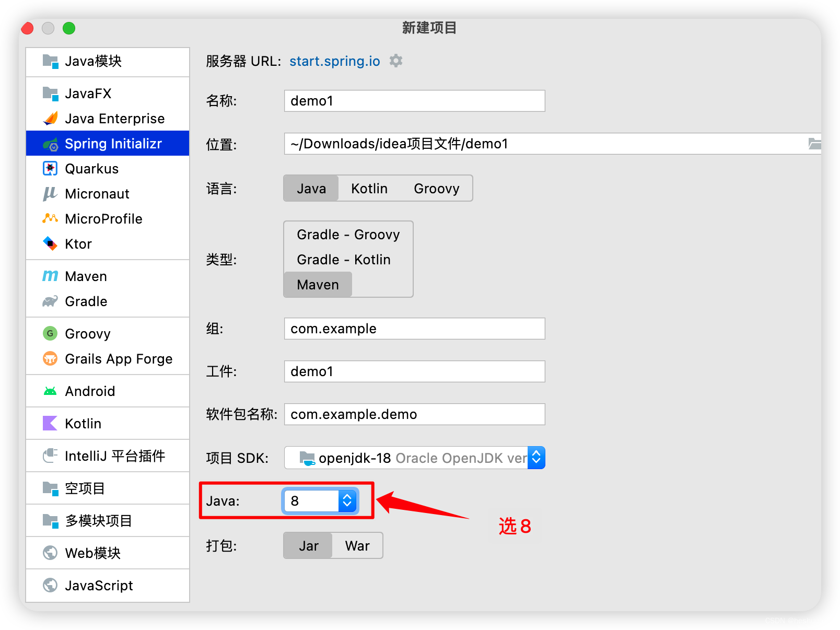
Task: Click the Ktor diamond icon
Action: point(50,243)
